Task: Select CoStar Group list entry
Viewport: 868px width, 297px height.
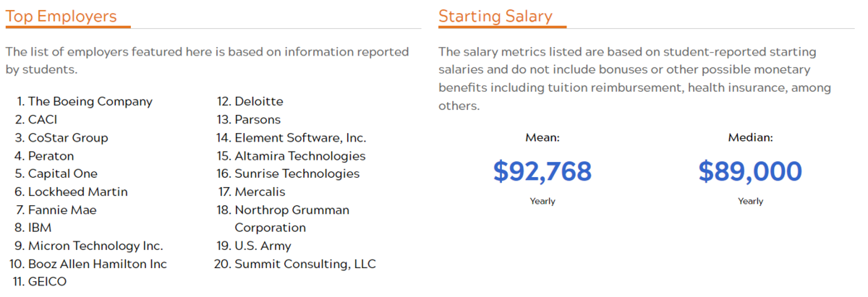Action: [68, 137]
